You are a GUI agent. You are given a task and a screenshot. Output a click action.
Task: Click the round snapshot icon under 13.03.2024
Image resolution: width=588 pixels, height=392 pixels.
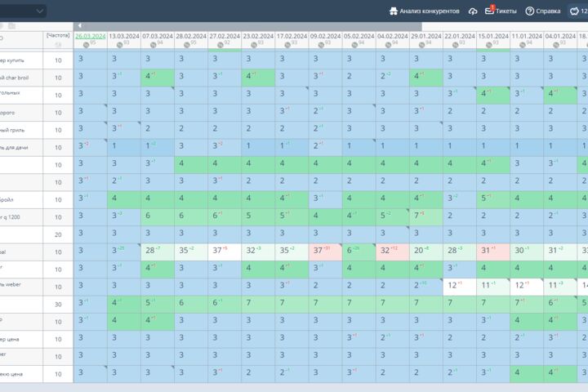(119, 45)
